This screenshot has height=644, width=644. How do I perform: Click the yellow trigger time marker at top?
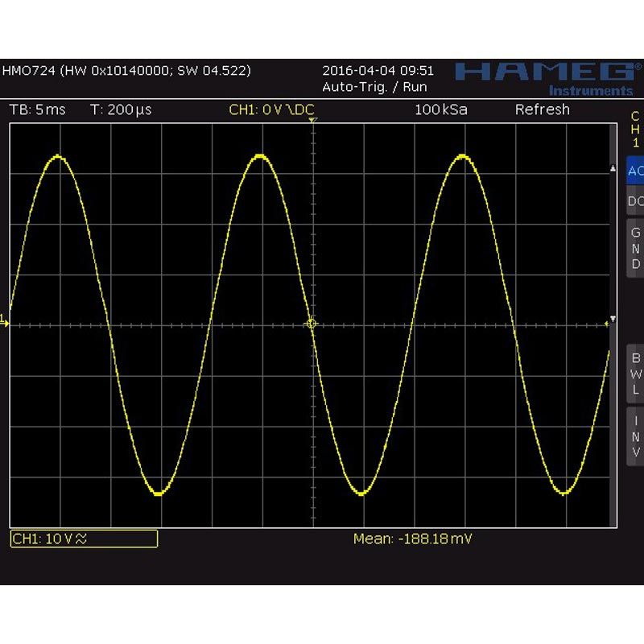point(313,121)
